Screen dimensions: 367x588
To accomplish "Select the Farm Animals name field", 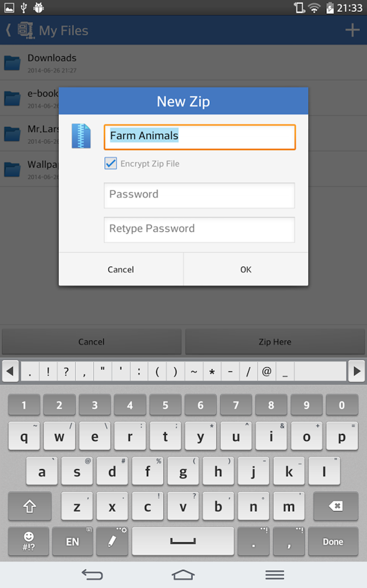I will click(200, 137).
